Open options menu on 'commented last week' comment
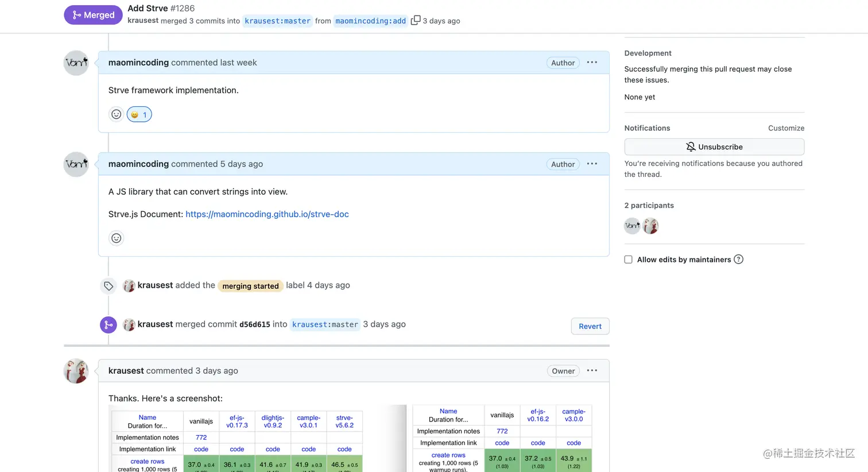This screenshot has width=868, height=472. pyautogui.click(x=592, y=63)
